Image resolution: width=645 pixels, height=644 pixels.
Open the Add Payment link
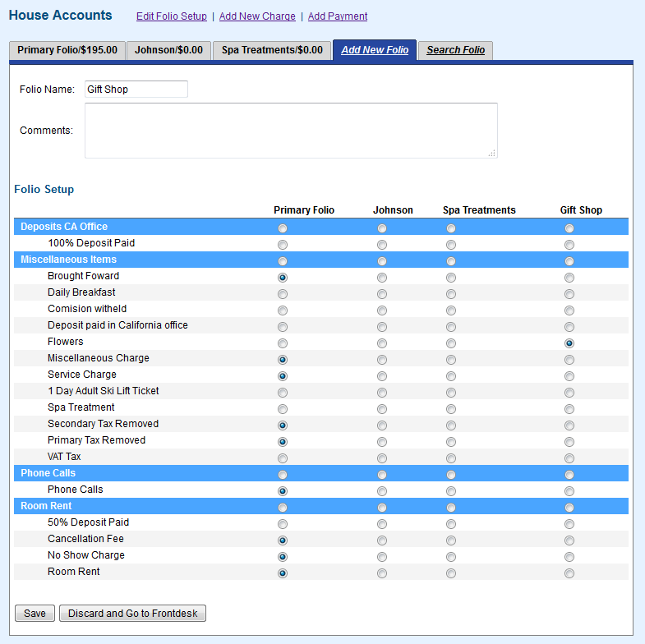pos(338,16)
